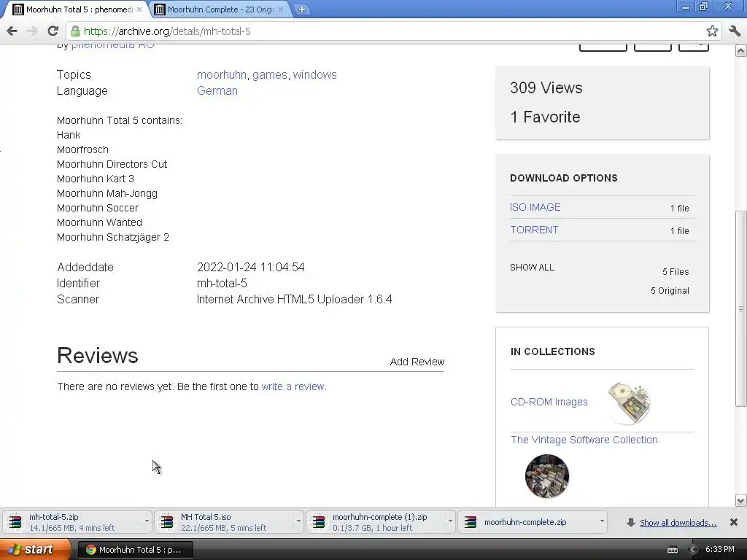The image size is (747, 560).
Task: Open the windows topic link
Action: [315, 75]
